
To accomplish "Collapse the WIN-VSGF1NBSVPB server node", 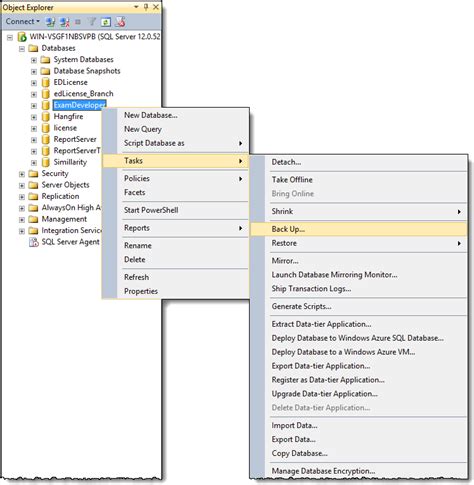I will pyautogui.click(x=10, y=37).
